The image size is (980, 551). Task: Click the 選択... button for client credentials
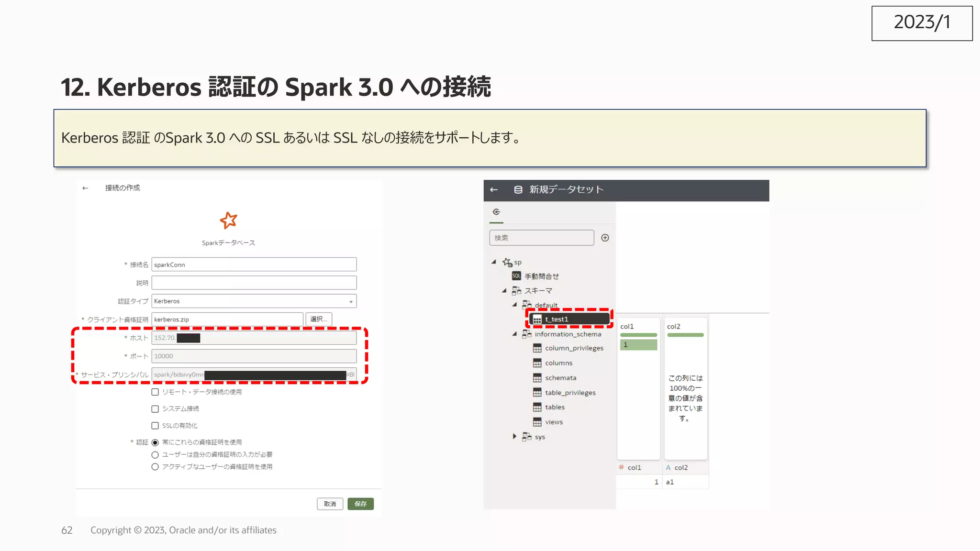(x=319, y=319)
